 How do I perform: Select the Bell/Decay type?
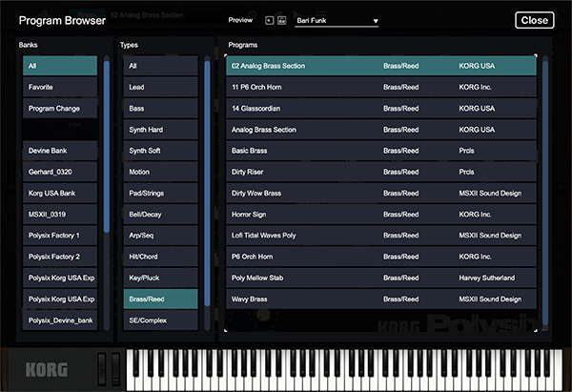pos(160,215)
